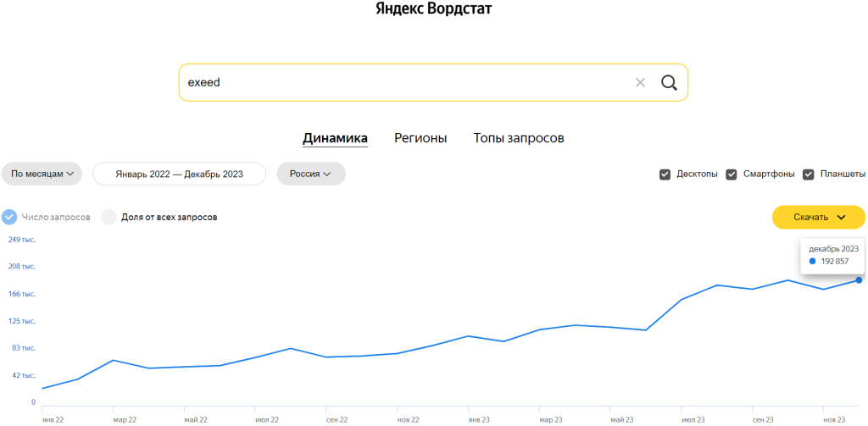Image resolution: width=868 pixels, height=426 pixels.
Task: Click into the search box containing exeed
Action: 433,82
